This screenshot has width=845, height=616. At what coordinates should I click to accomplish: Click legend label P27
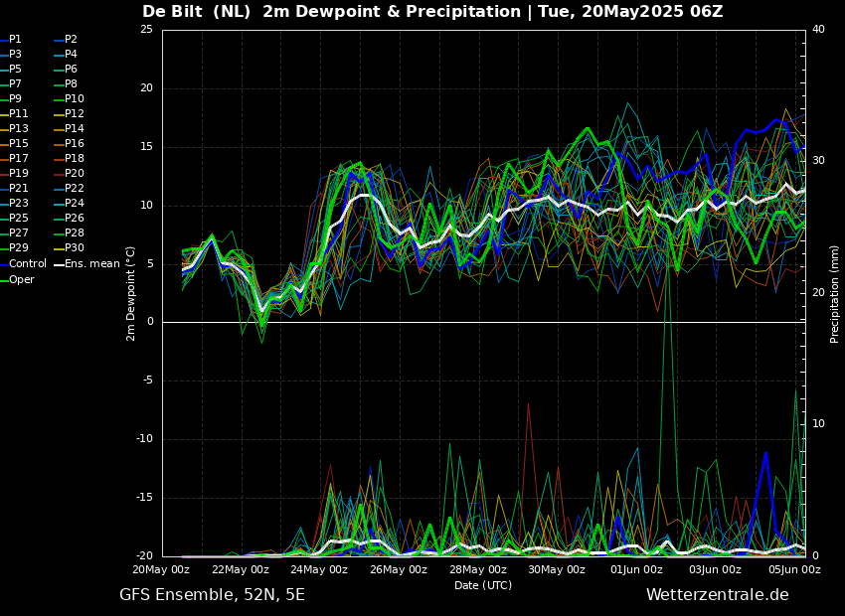point(14,233)
